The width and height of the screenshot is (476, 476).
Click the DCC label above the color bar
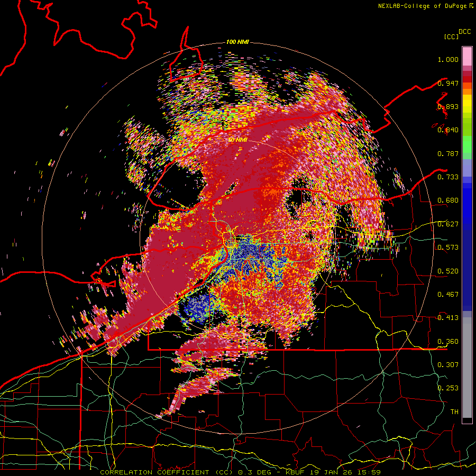[464, 32]
